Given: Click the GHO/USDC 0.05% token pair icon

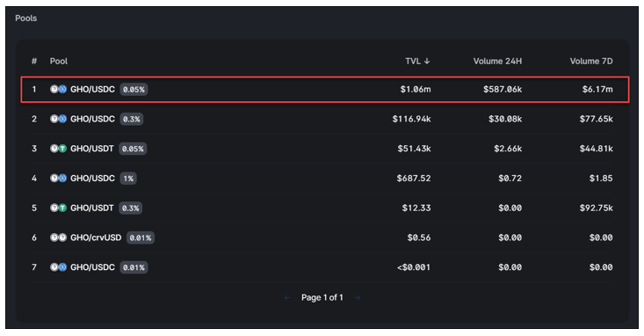Looking at the screenshot, I should 58,89.
